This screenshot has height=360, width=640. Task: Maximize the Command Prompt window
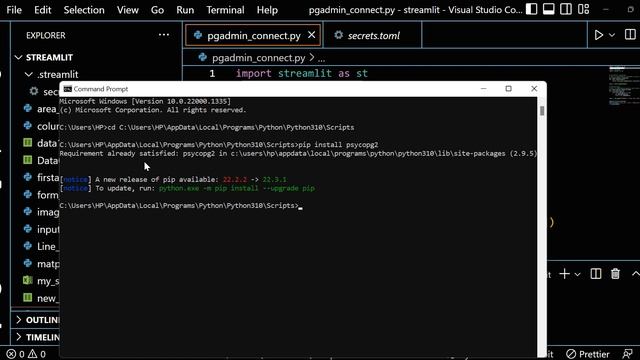point(509,89)
